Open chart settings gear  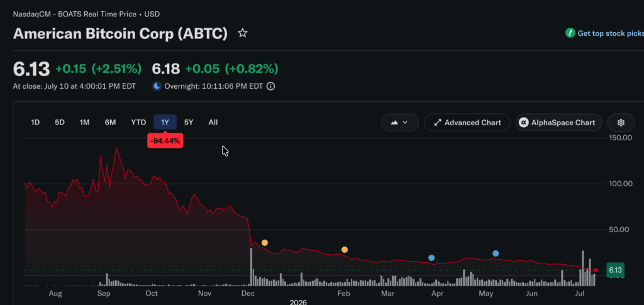(x=621, y=123)
